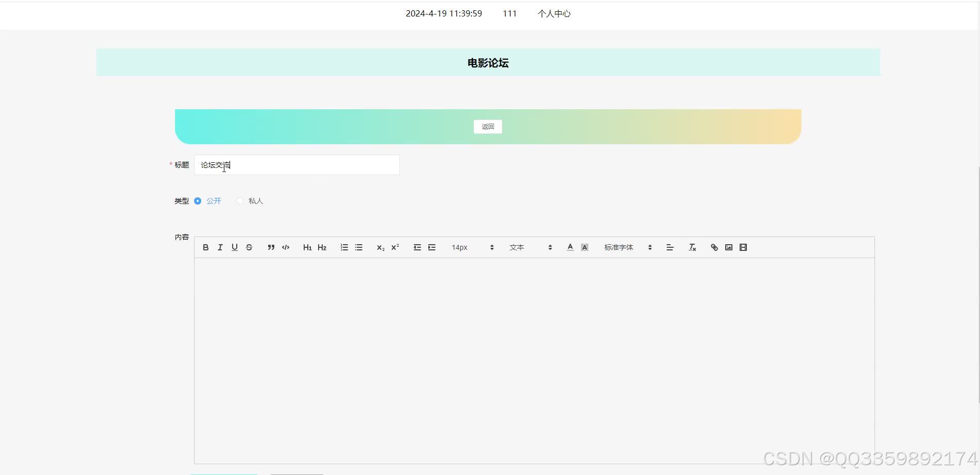980x475 pixels.
Task: Apply underline formatting
Action: (x=235, y=247)
